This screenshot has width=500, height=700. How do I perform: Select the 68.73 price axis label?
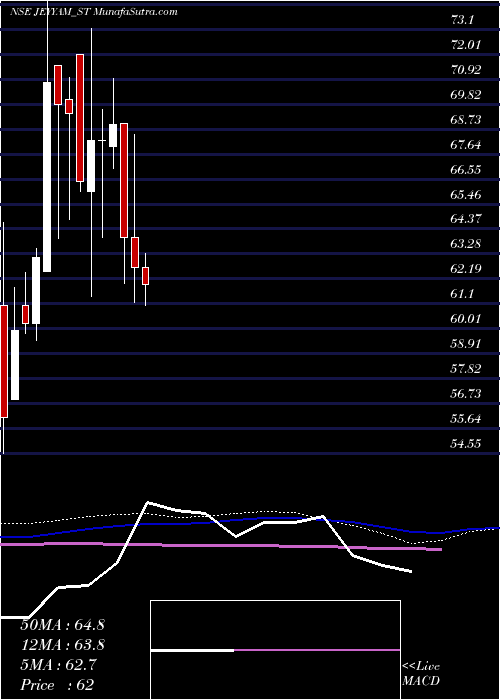pos(466,120)
